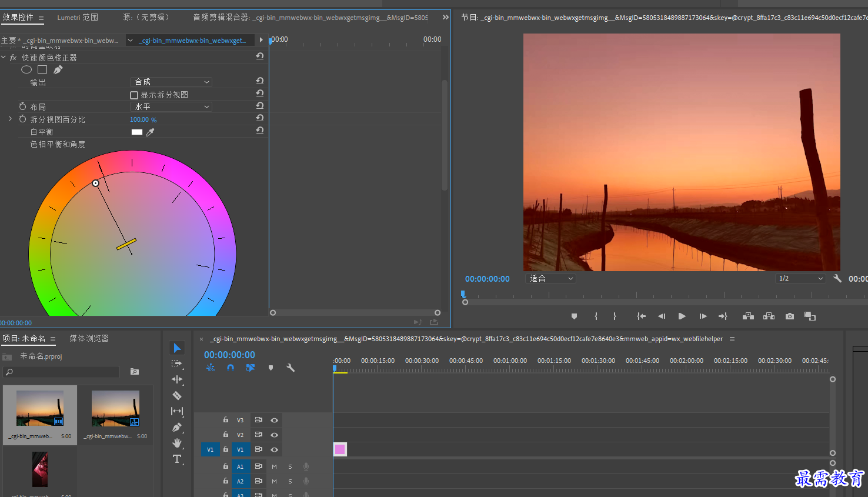The image size is (868, 497).
Task: Toggle V3 track output eye
Action: (x=274, y=420)
